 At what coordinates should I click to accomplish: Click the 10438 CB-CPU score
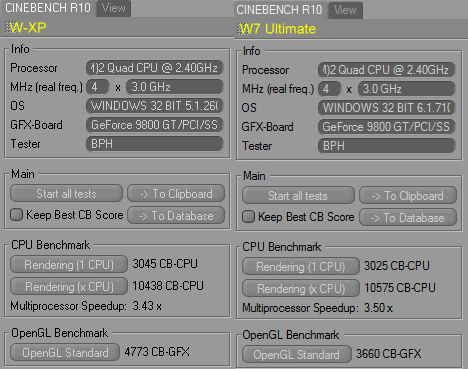(x=168, y=286)
